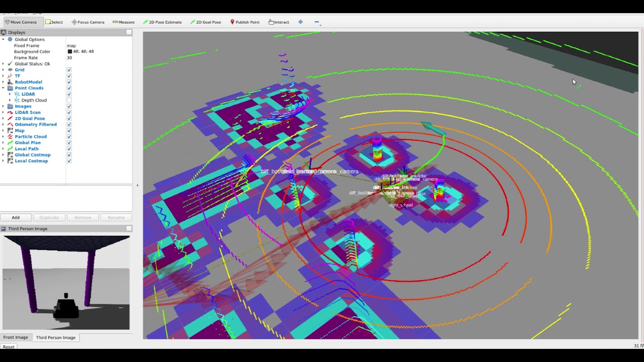Screen dimensions: 644x362
Task: Click the minus remove-tool icon in toolbar
Action: point(316,22)
